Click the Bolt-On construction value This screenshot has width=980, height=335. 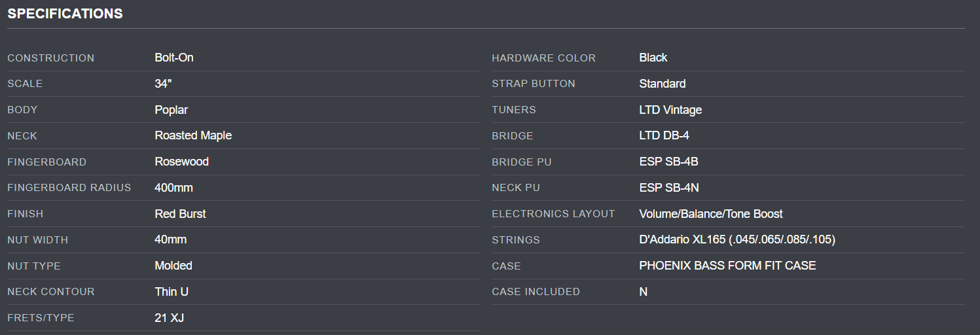coord(174,58)
